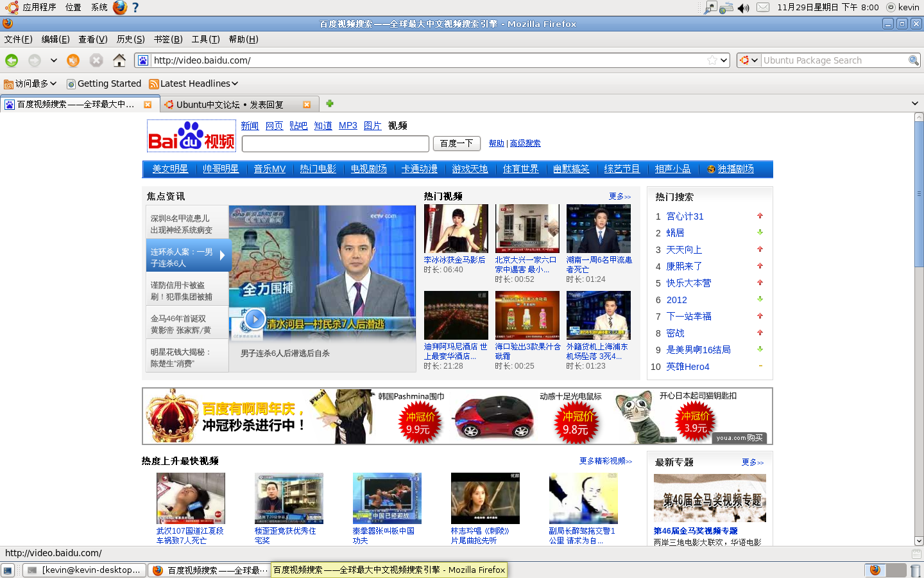Click the 林志玲唱《刺陵》 video thumbnail

click(485, 498)
